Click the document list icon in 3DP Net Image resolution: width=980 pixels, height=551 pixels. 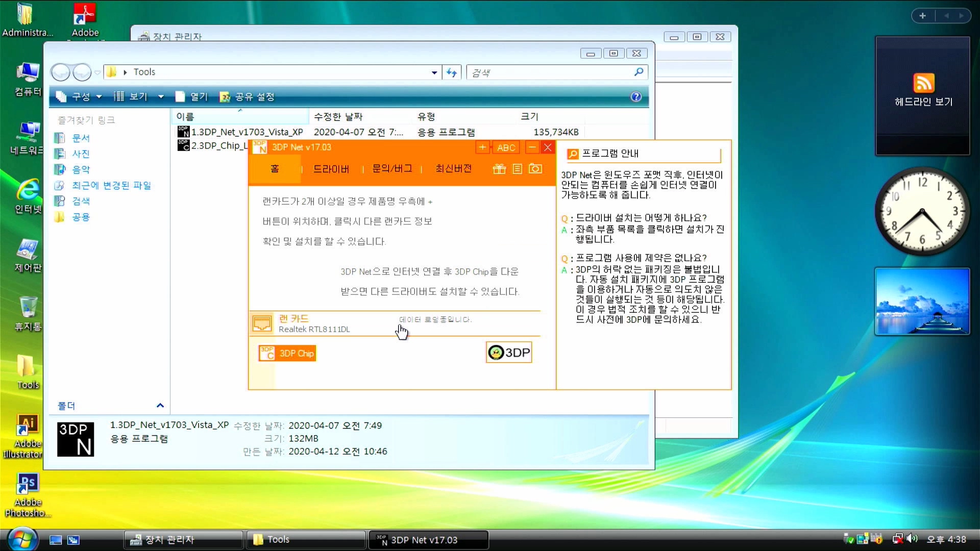pos(517,169)
